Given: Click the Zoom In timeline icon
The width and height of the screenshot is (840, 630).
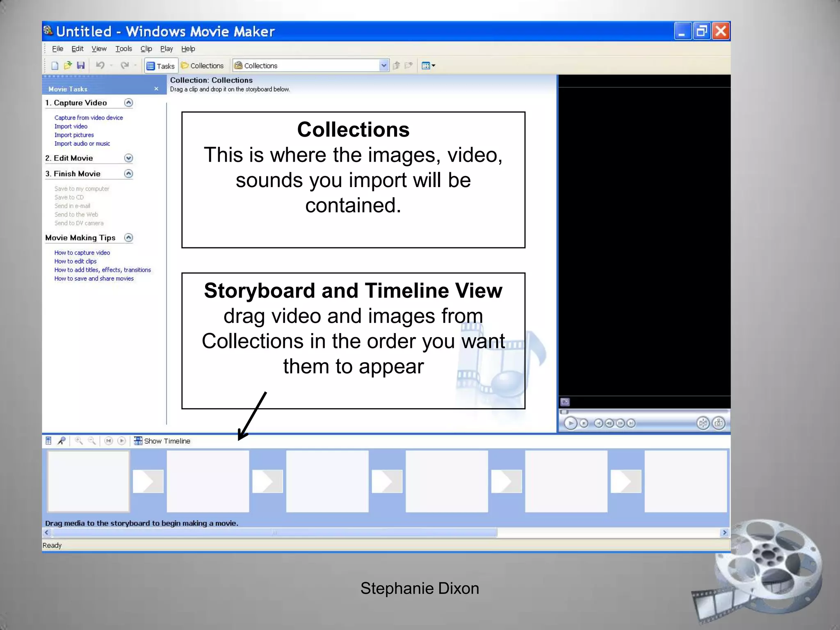Looking at the screenshot, I should click(79, 441).
